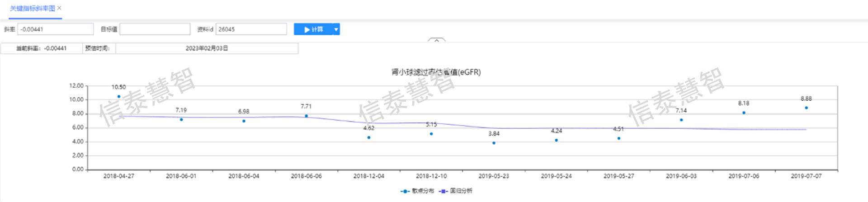
Task: Click the 计算 button
Action: click(x=313, y=29)
